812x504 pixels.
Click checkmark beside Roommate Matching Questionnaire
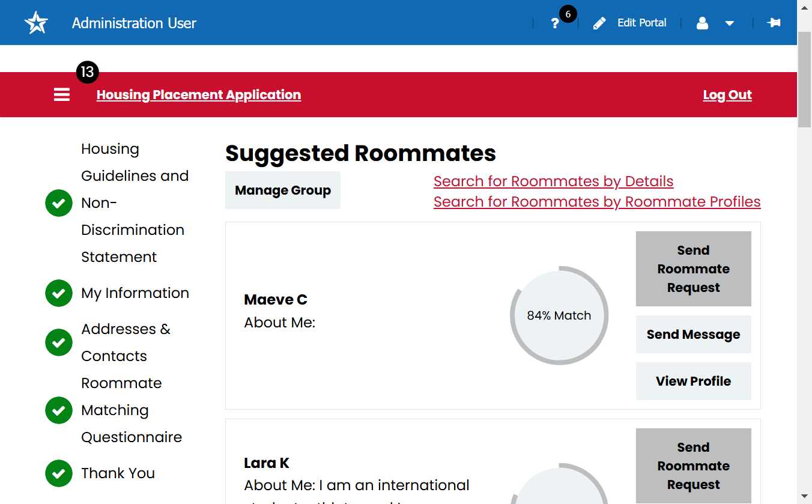59,410
